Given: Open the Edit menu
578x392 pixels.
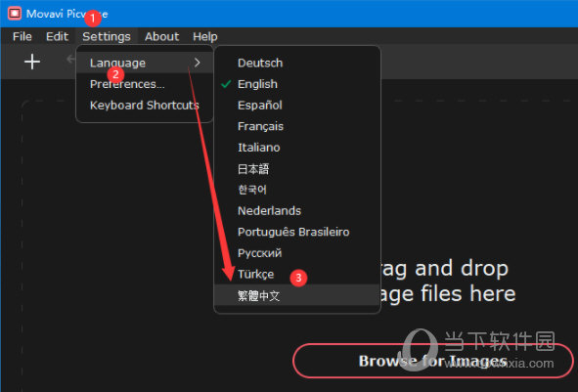Looking at the screenshot, I should pyautogui.click(x=57, y=36).
